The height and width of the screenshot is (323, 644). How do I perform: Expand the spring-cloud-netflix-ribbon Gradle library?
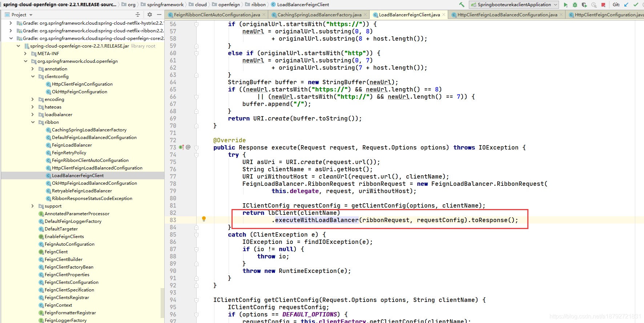click(11, 30)
